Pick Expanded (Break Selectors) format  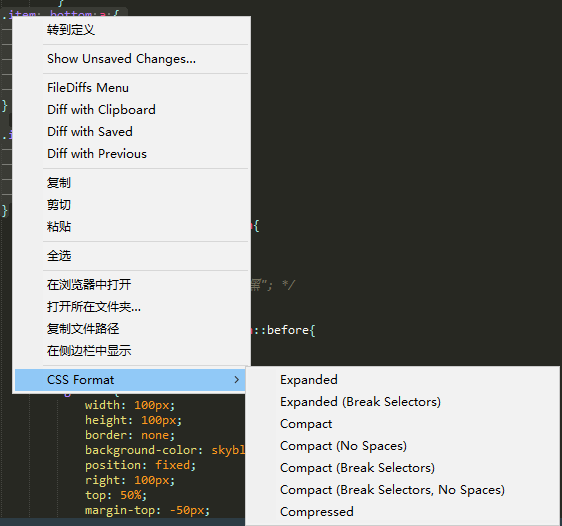(x=403, y=402)
